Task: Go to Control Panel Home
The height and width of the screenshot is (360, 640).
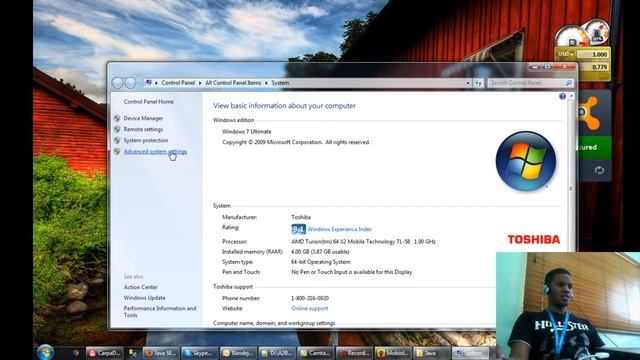Action: click(149, 102)
